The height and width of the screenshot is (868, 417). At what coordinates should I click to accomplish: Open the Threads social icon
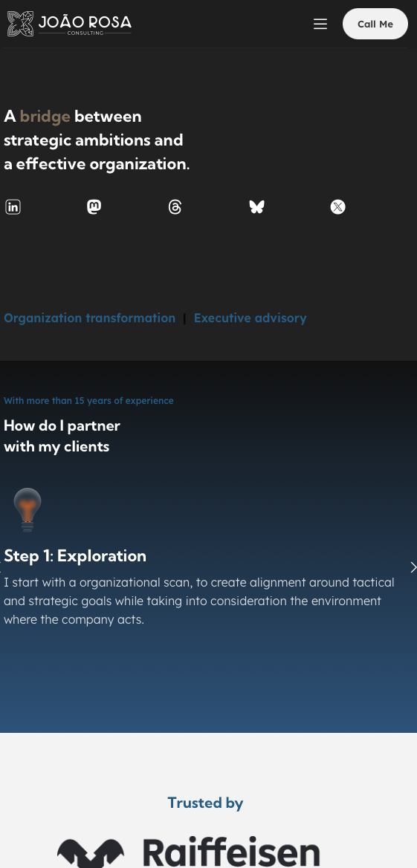pyautogui.click(x=175, y=207)
